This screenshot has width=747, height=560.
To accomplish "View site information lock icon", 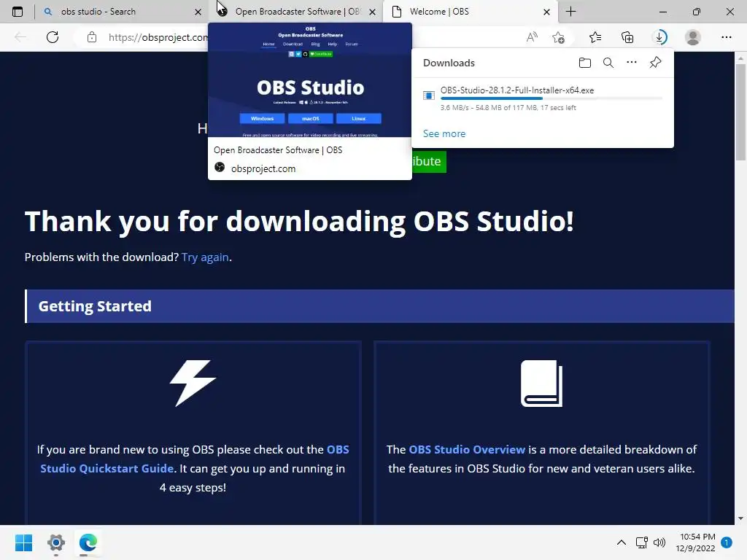I will [x=92, y=37].
